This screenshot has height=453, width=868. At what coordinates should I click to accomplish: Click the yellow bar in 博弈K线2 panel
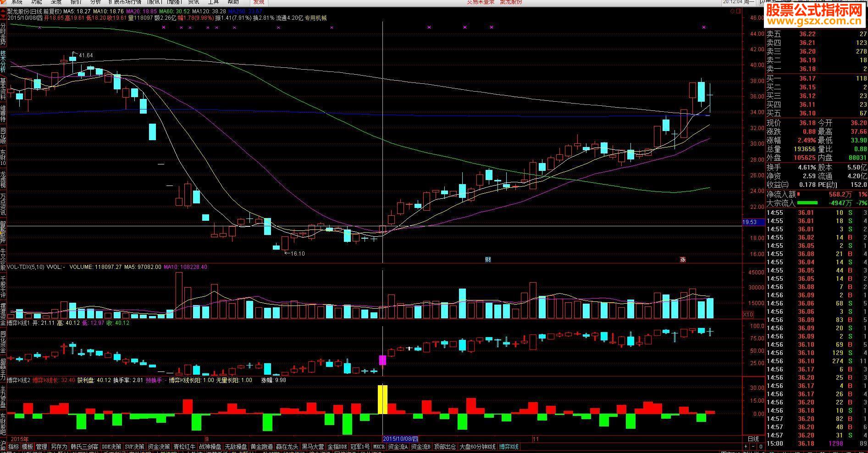point(382,399)
